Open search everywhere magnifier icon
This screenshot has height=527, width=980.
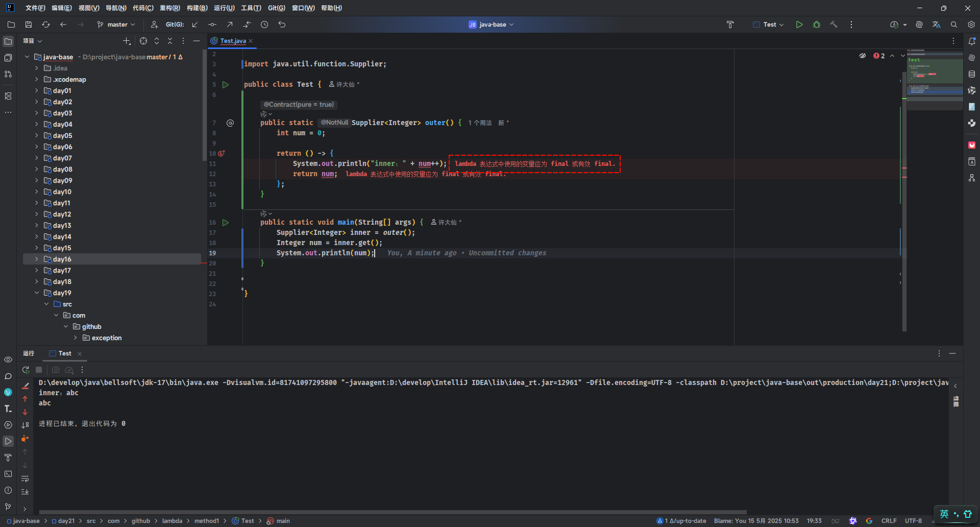click(954, 25)
